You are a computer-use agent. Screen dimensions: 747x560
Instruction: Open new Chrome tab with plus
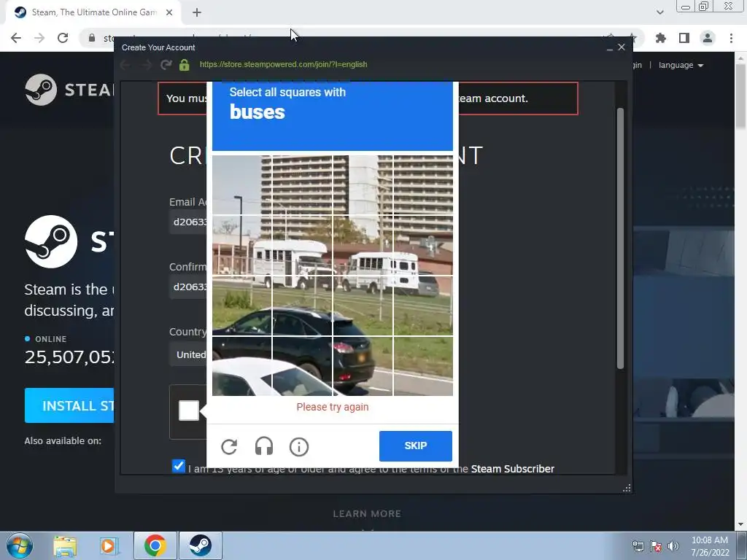click(197, 13)
